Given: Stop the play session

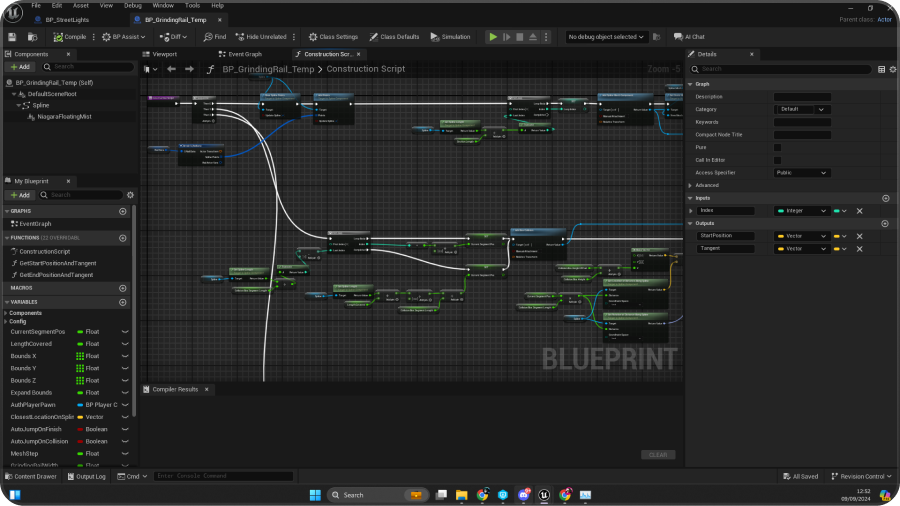Looking at the screenshot, I should (x=520, y=37).
